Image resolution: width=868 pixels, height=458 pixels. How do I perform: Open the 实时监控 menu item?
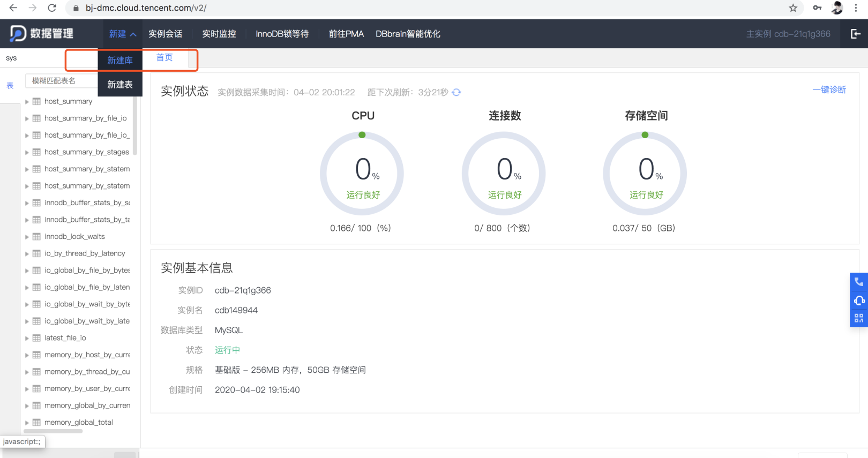(x=219, y=34)
